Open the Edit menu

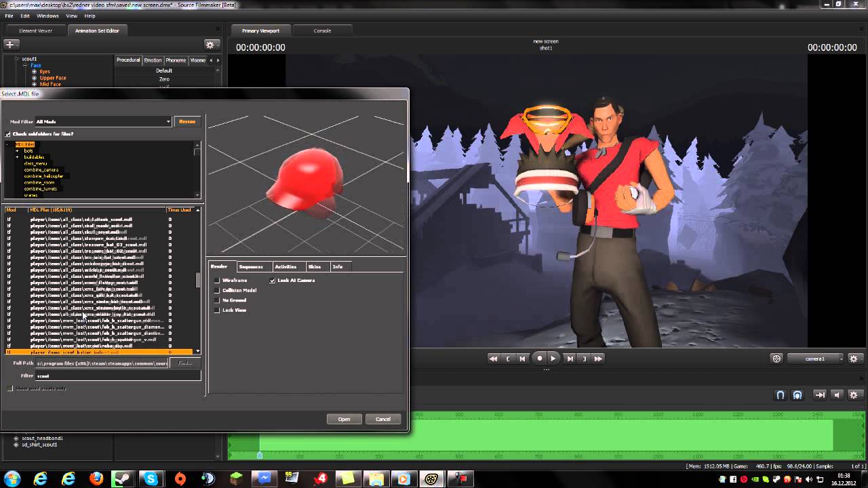click(25, 16)
